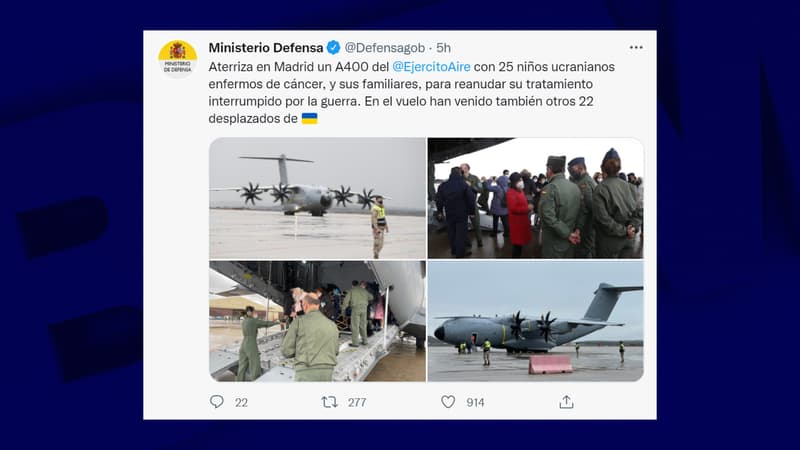Click the Ukrainian flag emoji
Screen dimensions: 800x450
coord(309,118)
